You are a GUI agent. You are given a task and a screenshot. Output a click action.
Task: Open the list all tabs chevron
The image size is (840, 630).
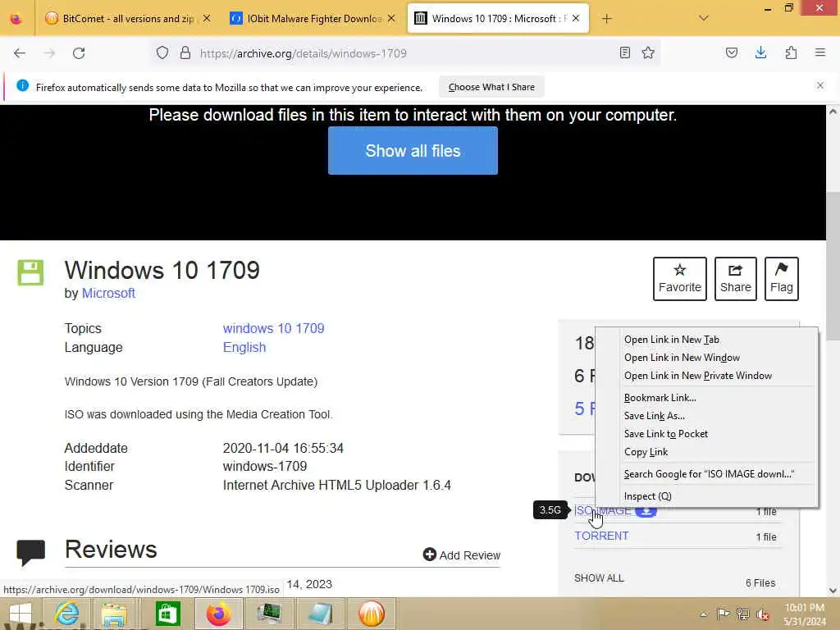[704, 18]
